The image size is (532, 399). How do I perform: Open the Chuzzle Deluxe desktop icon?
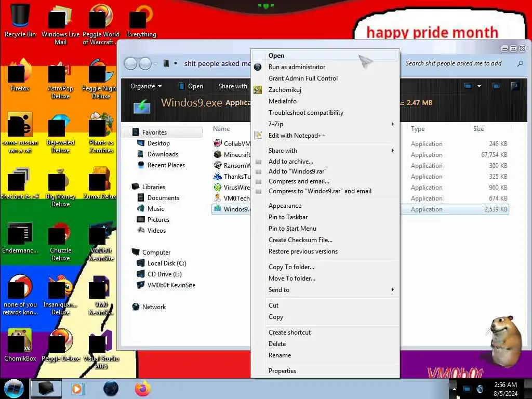point(60,242)
